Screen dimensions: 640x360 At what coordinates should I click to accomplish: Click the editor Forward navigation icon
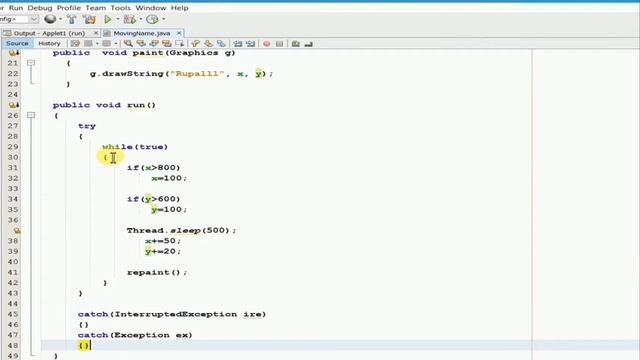[107, 43]
